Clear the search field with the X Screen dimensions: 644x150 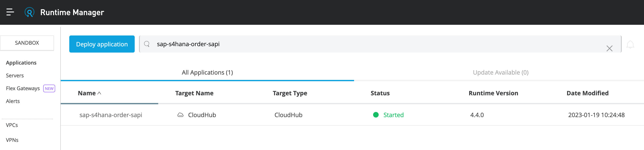coord(609,48)
